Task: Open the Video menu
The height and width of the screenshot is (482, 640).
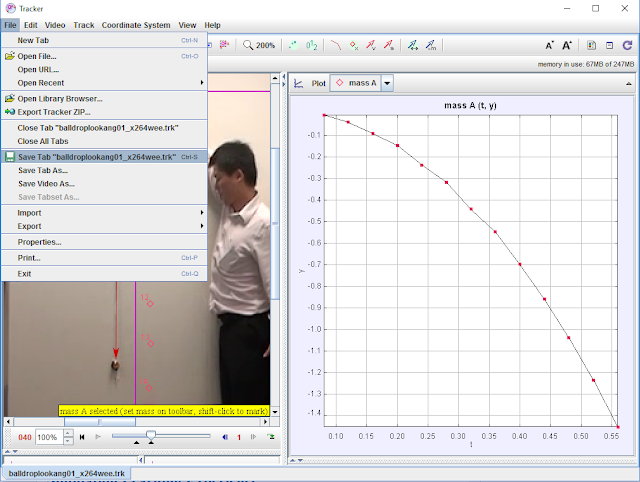Action: [x=55, y=25]
